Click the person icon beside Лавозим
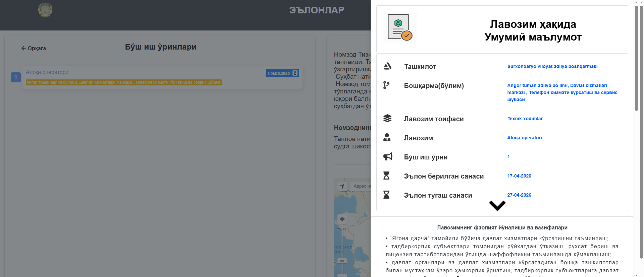The image size is (644, 277). tap(387, 138)
